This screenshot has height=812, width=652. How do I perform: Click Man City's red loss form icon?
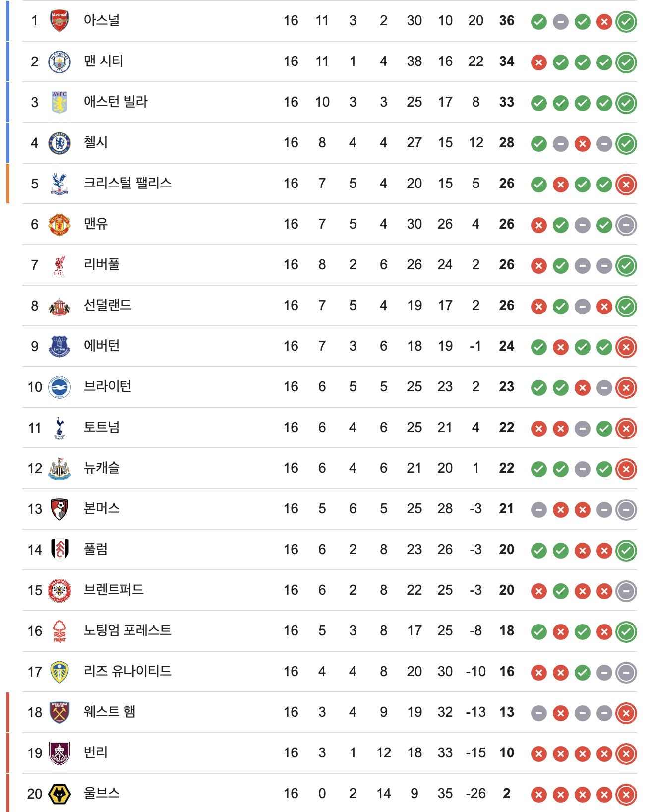[x=538, y=62]
